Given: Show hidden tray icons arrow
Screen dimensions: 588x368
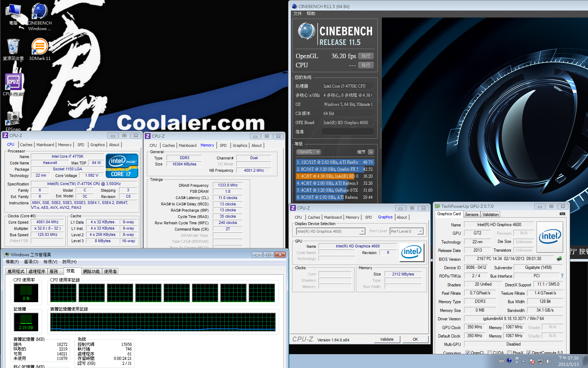Looking at the screenshot, I should [524, 361].
